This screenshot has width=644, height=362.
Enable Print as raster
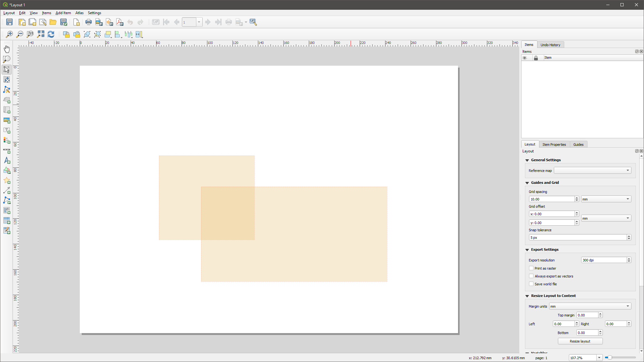point(531,268)
